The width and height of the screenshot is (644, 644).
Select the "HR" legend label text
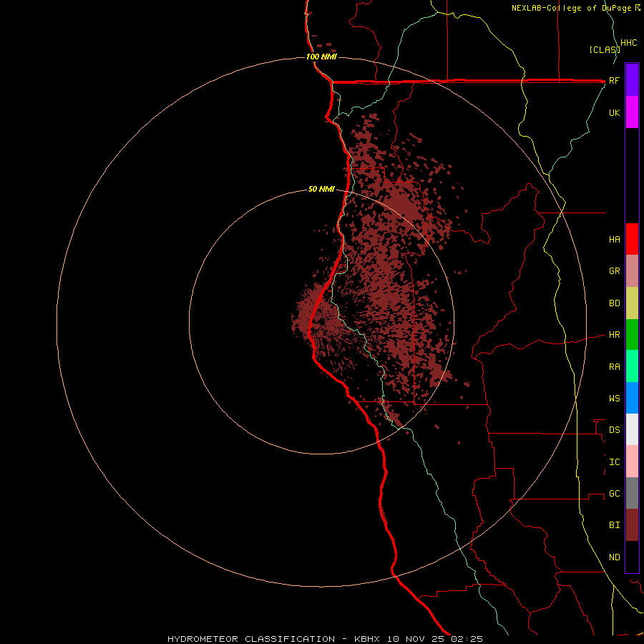click(x=614, y=335)
